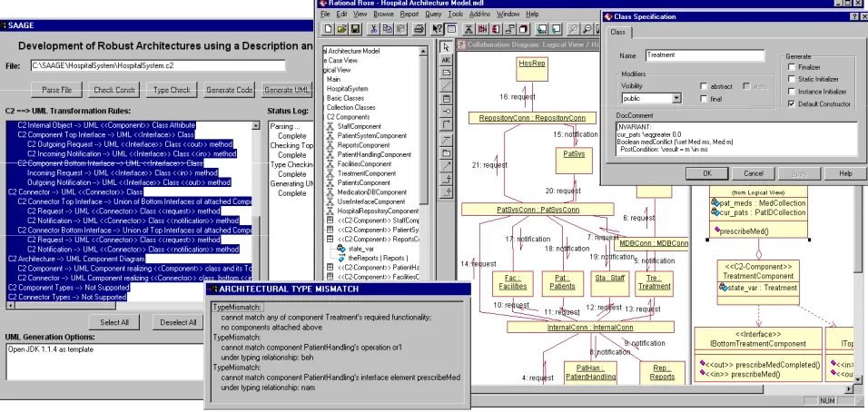Screen dimensions: 868x412
Task: Select the Package folder tool in toolbox
Action: pyautogui.click(x=446, y=153)
